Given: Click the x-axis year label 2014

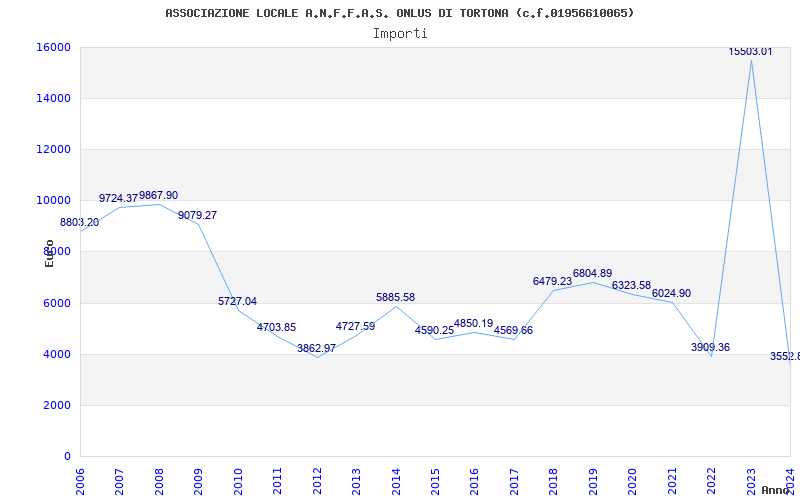Looking at the screenshot, I should pos(396,481).
